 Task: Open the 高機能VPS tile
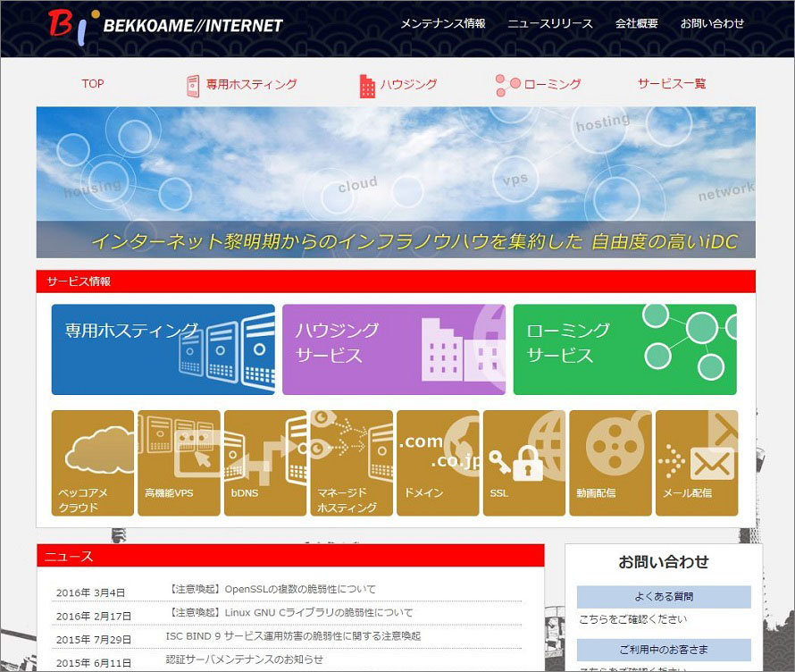click(x=179, y=463)
